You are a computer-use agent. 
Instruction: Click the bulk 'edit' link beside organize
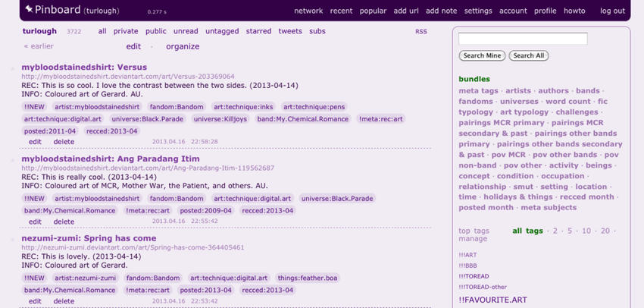pos(133,46)
